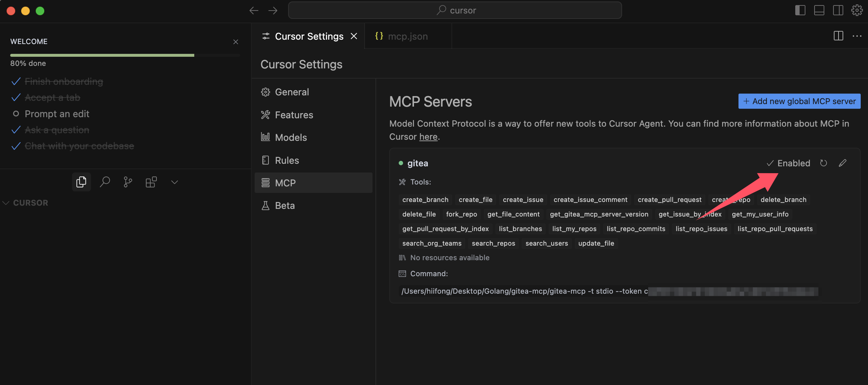Image resolution: width=868 pixels, height=385 pixels.
Task: Disable the gitea server Enabled toggle
Action: pyautogui.click(x=788, y=163)
